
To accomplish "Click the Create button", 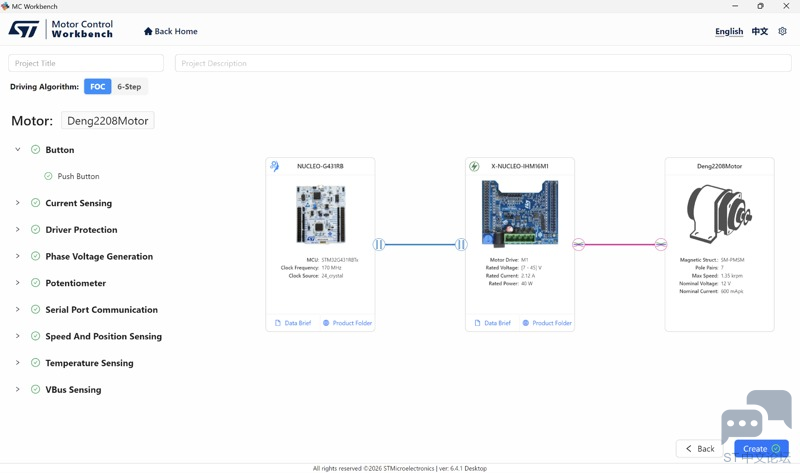I will pos(761,449).
